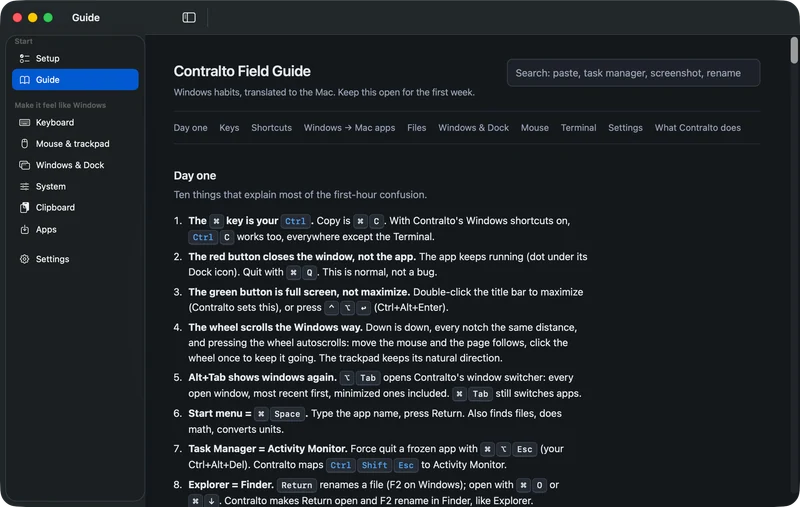Click the System sliders icon

pos(24,187)
